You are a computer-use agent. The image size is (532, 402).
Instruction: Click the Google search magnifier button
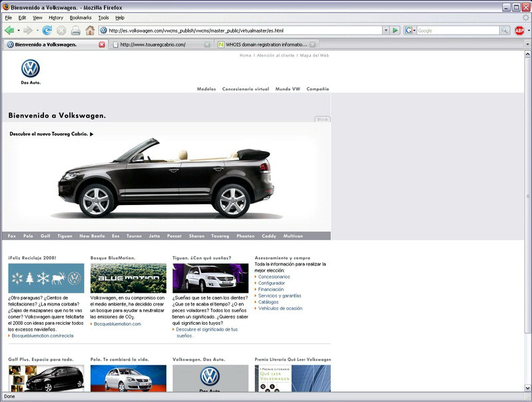click(x=505, y=31)
